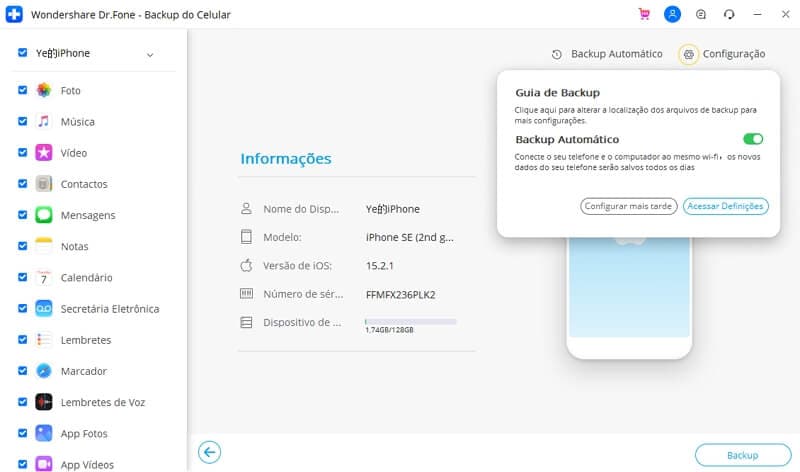Start the Backup button

743,455
